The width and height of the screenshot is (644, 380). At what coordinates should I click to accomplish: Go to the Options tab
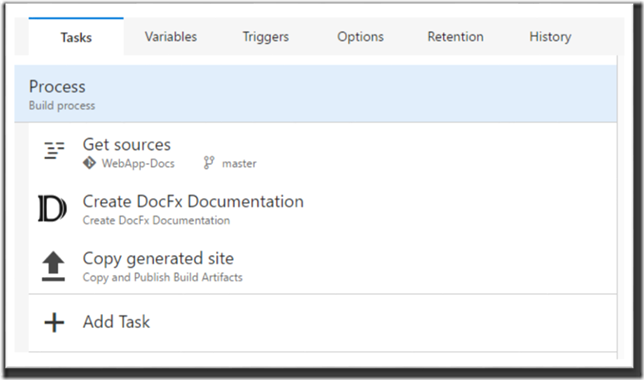click(361, 37)
